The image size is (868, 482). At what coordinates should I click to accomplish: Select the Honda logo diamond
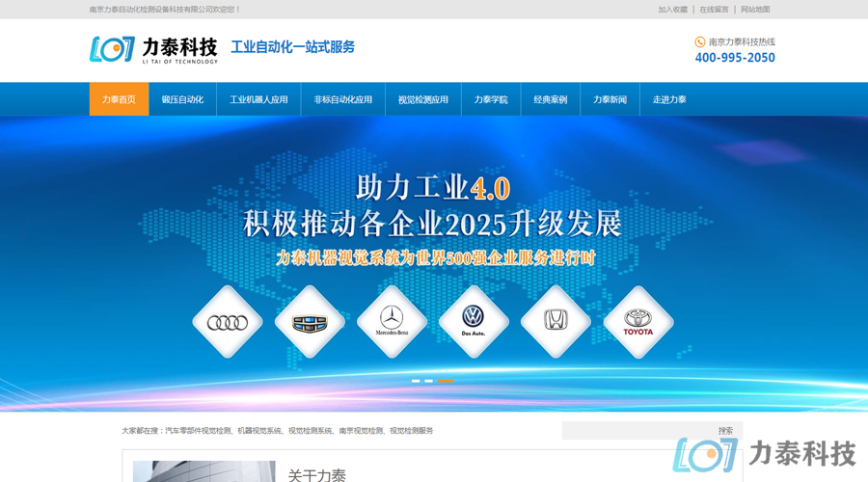click(556, 322)
